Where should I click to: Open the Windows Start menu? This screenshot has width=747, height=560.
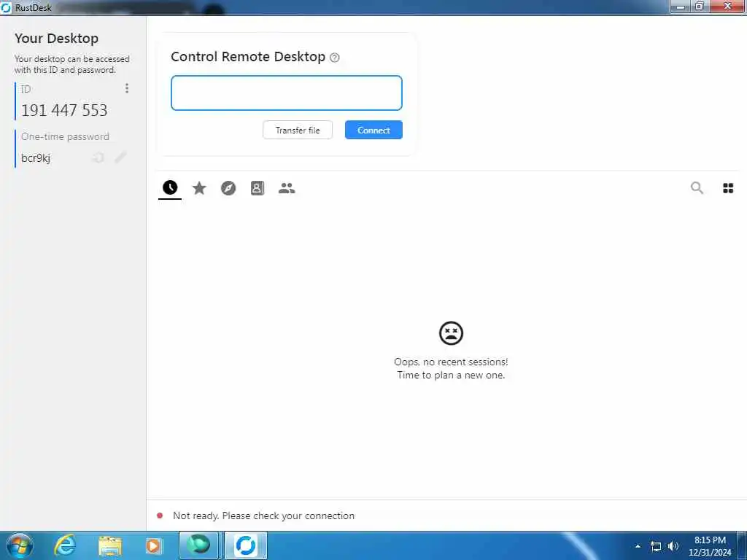click(20, 545)
